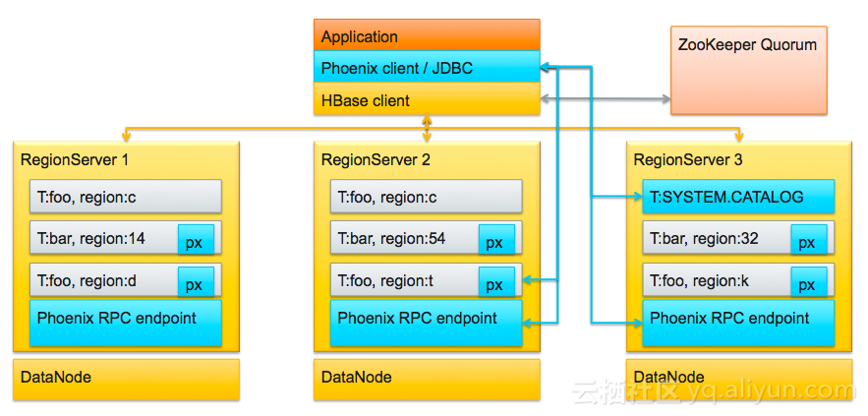The image size is (868, 416).
Task: Click the Application layer box
Action: [x=427, y=34]
